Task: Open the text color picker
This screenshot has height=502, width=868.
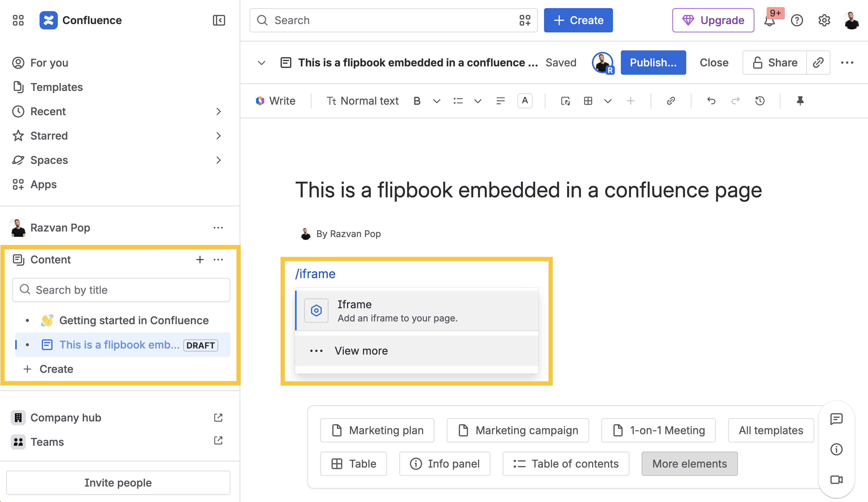Action: pos(525,101)
